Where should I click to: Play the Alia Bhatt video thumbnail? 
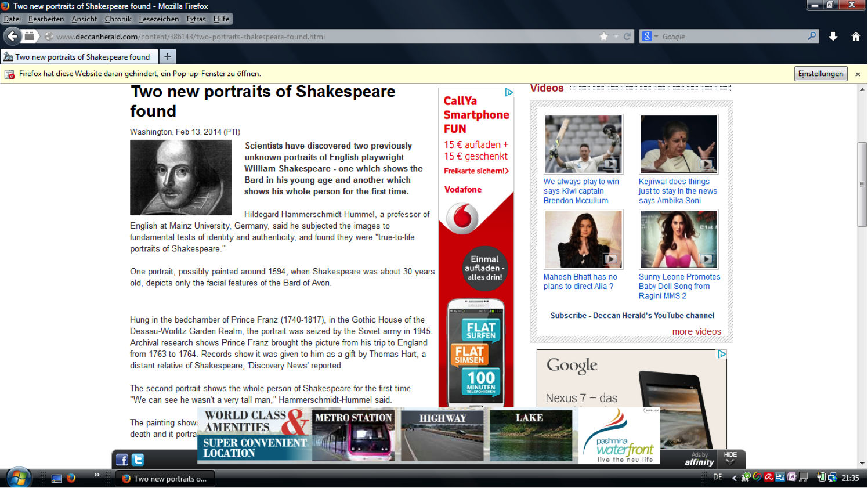coord(583,239)
